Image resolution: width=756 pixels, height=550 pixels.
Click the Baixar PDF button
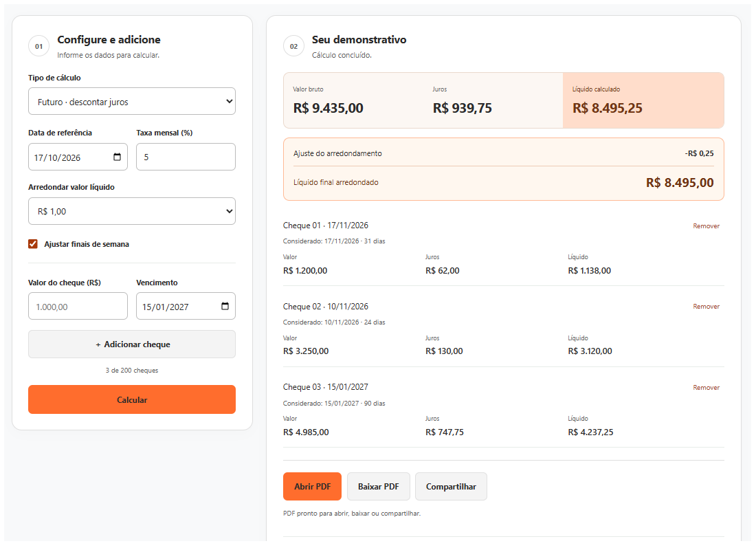379,486
